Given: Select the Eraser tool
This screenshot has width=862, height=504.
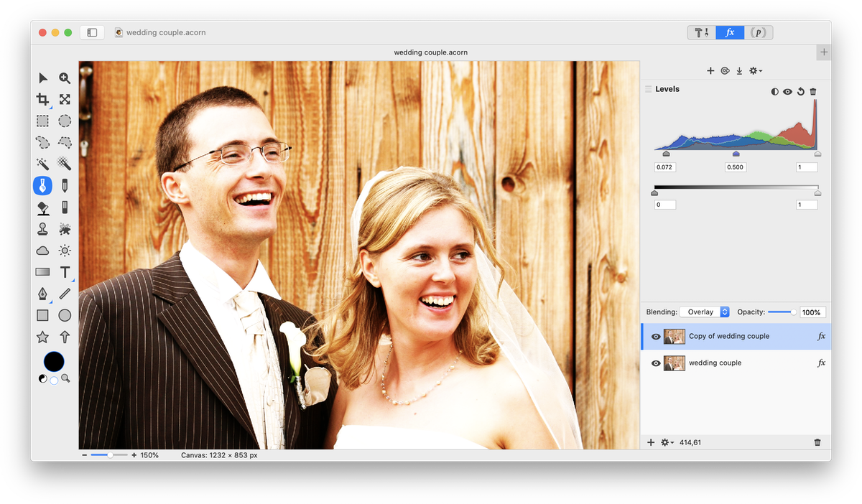Looking at the screenshot, I should pos(65,207).
